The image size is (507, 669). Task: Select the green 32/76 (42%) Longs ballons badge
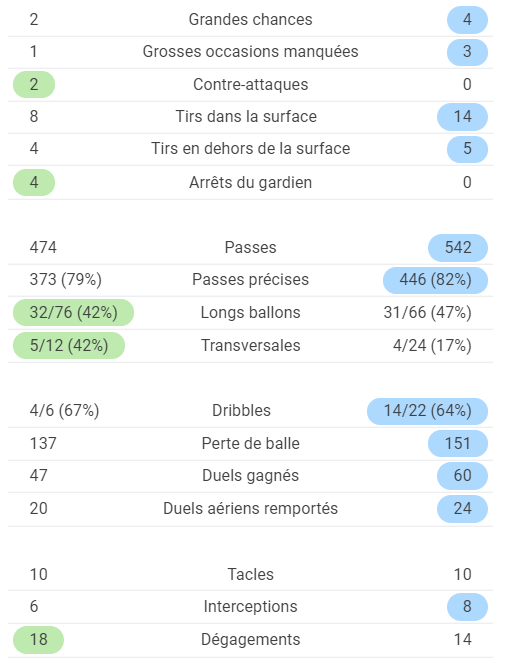(x=73, y=312)
